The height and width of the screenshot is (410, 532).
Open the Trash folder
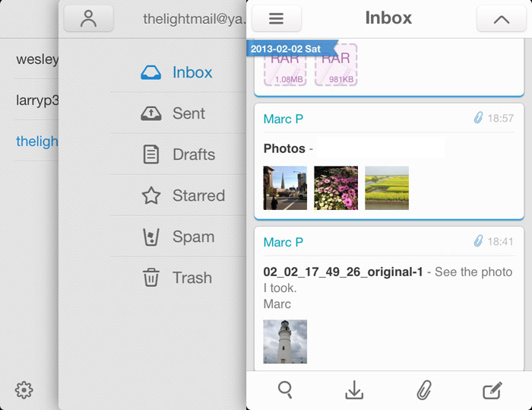[178, 278]
